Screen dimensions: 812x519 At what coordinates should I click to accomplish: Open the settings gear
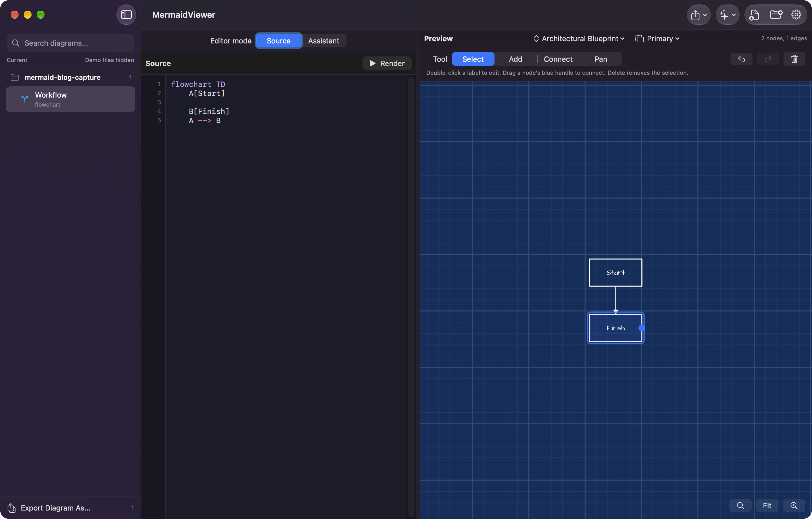(796, 14)
